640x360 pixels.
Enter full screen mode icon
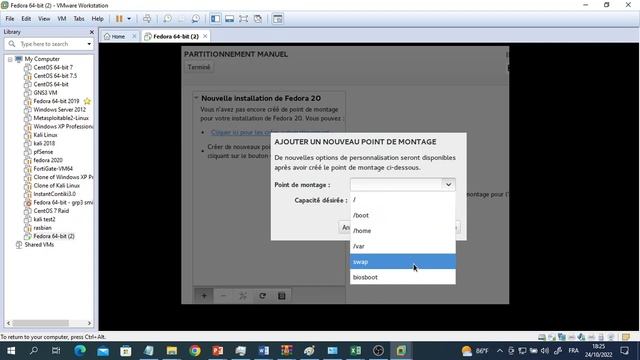point(244,19)
